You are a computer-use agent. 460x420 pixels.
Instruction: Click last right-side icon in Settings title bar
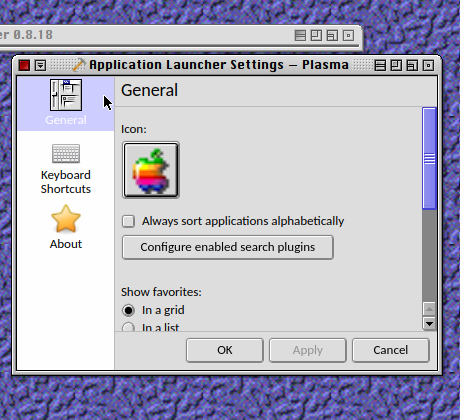coord(428,65)
